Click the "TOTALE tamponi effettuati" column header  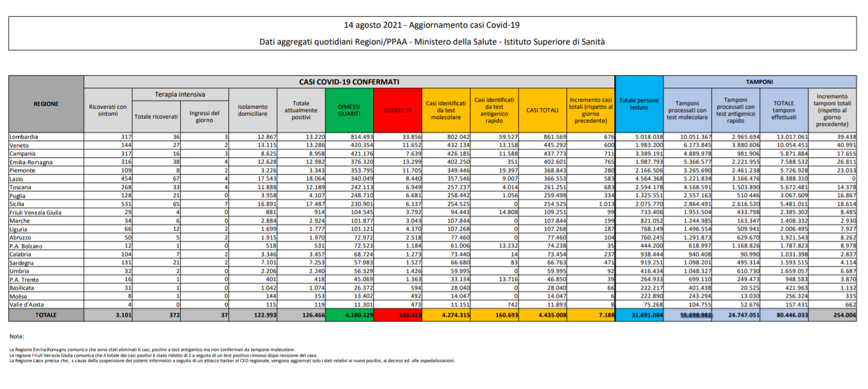784,110
